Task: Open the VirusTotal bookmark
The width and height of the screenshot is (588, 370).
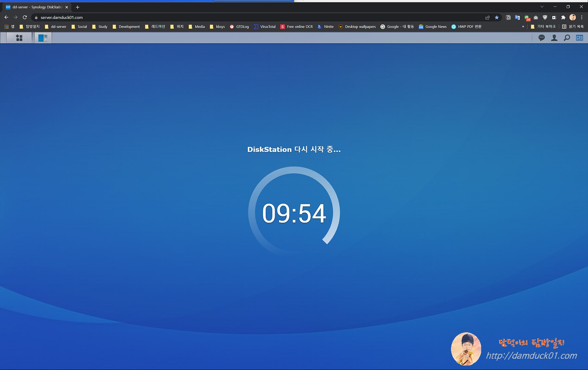Action: coord(264,26)
